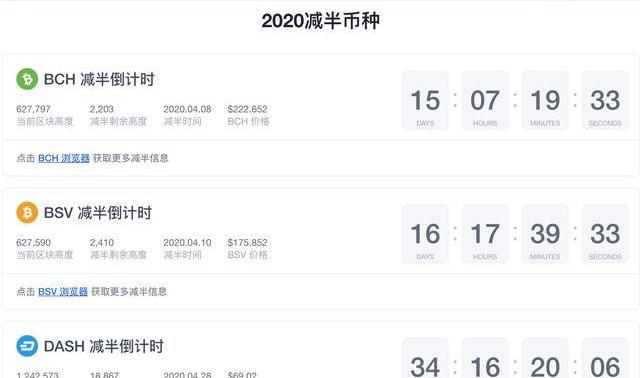Click the BSV countdown minutes box showing 39
Image resolution: width=640 pixels, height=378 pixels.
tap(545, 234)
